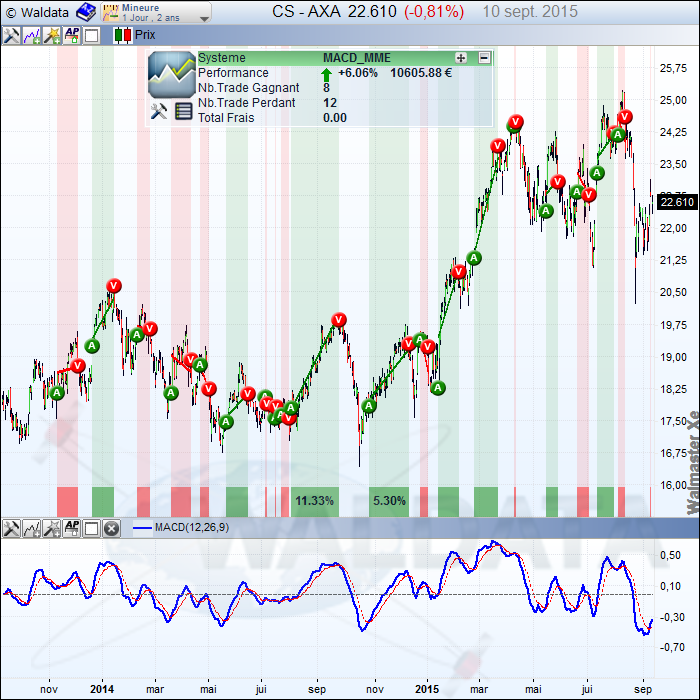Open the A-Z dictionary book icon
This screenshot has width=700, height=700.
pyautogui.click(x=85, y=12)
